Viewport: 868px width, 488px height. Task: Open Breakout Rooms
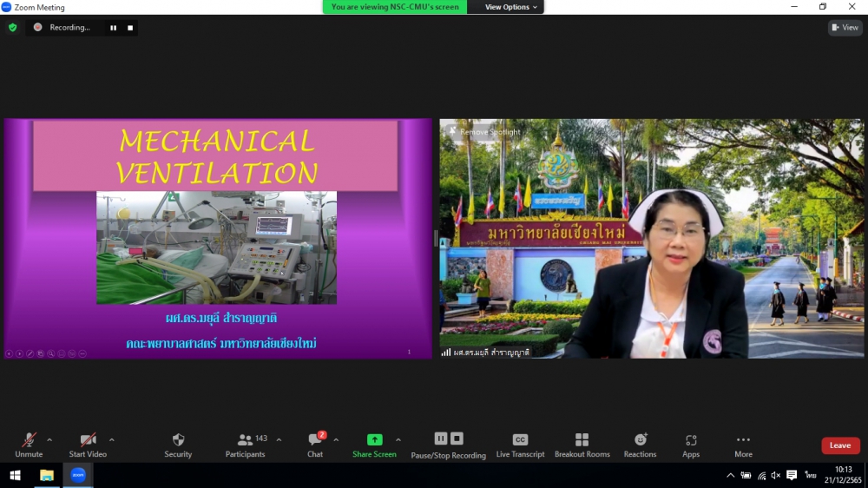(582, 440)
